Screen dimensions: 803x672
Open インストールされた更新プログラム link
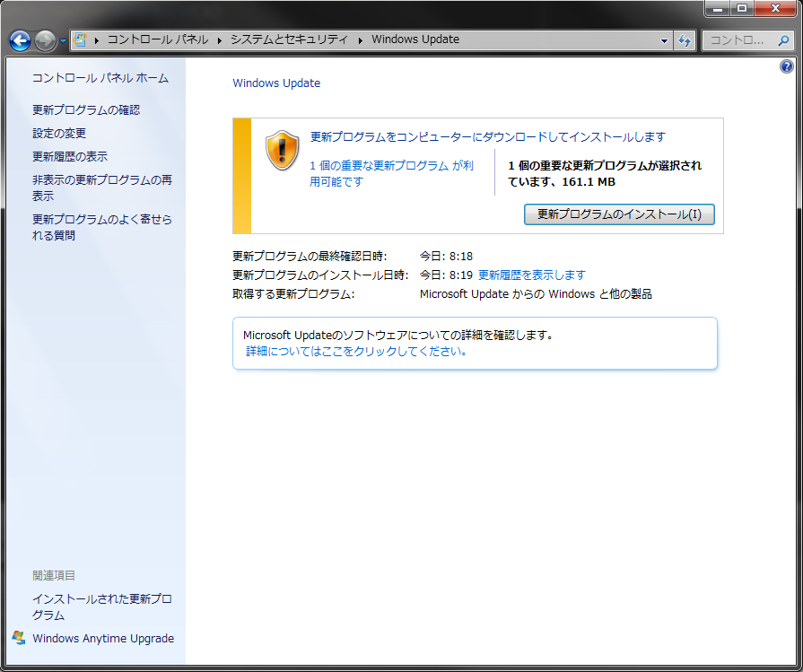click(102, 607)
